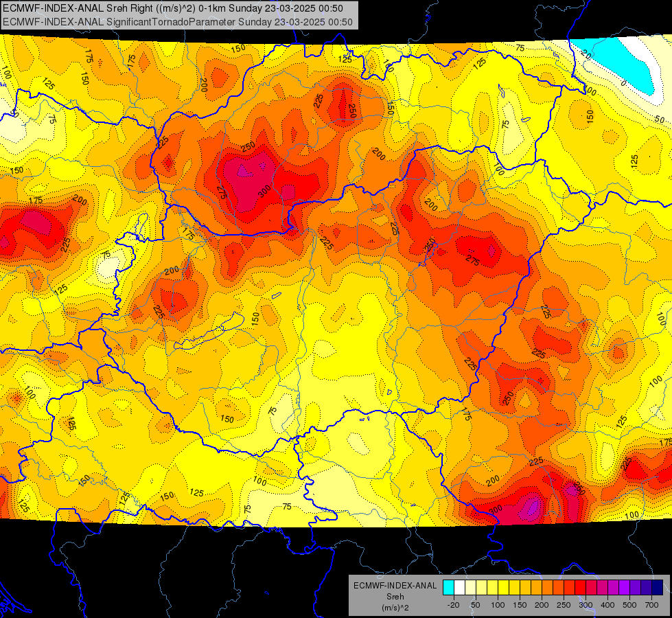The width and height of the screenshot is (672, 618).
Task: Click the 275 label beside the northern magenta core
Action: point(222,192)
